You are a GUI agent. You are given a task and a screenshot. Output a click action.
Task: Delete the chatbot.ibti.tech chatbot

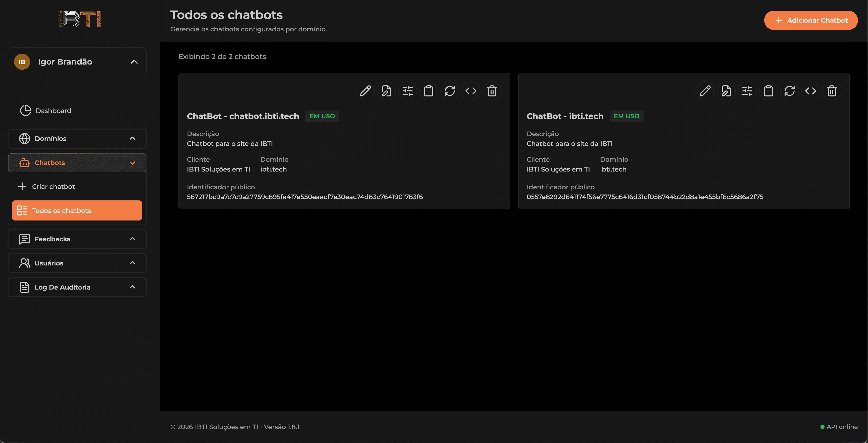pyautogui.click(x=492, y=91)
